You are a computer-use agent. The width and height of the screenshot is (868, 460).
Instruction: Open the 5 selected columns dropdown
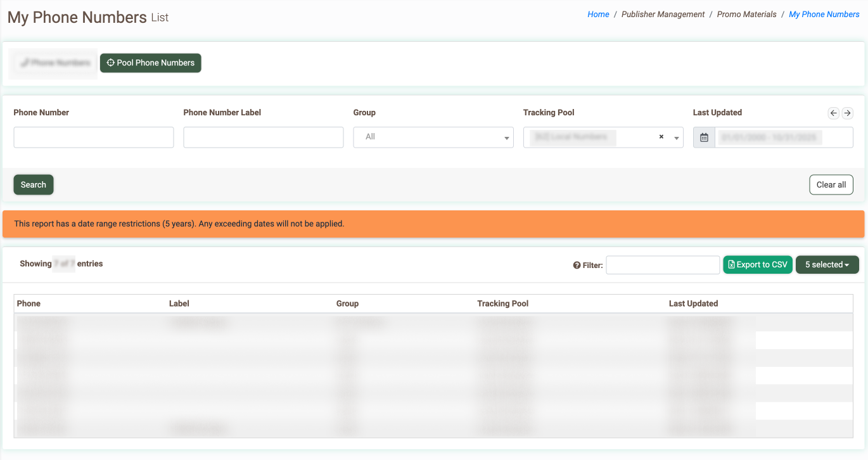(x=827, y=265)
